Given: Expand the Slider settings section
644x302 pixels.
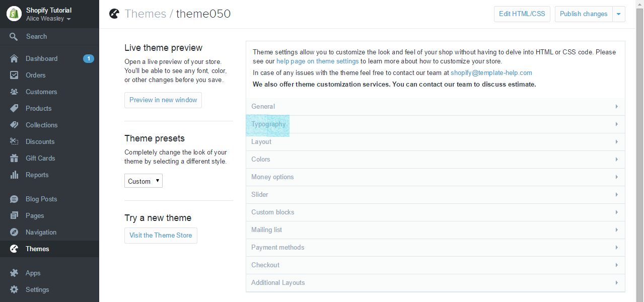Looking at the screenshot, I should pyautogui.click(x=436, y=195).
